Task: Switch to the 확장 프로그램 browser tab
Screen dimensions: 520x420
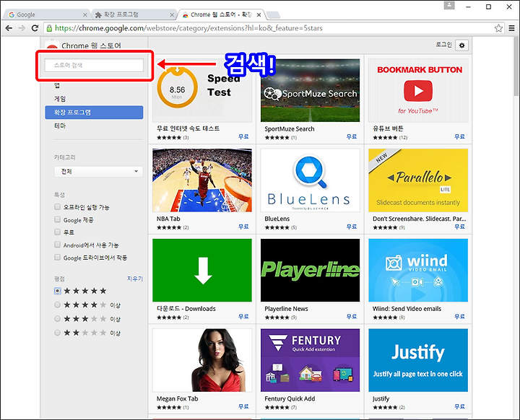Action: 133,15
